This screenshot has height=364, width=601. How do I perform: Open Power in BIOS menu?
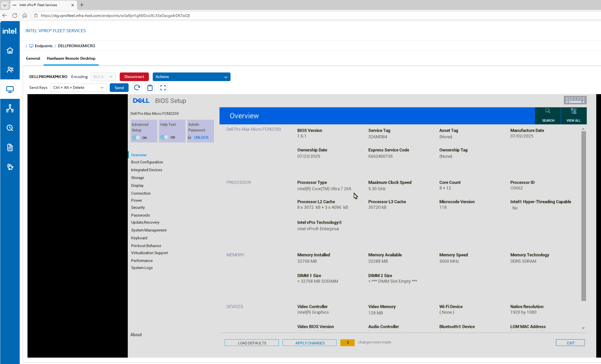[136, 200]
